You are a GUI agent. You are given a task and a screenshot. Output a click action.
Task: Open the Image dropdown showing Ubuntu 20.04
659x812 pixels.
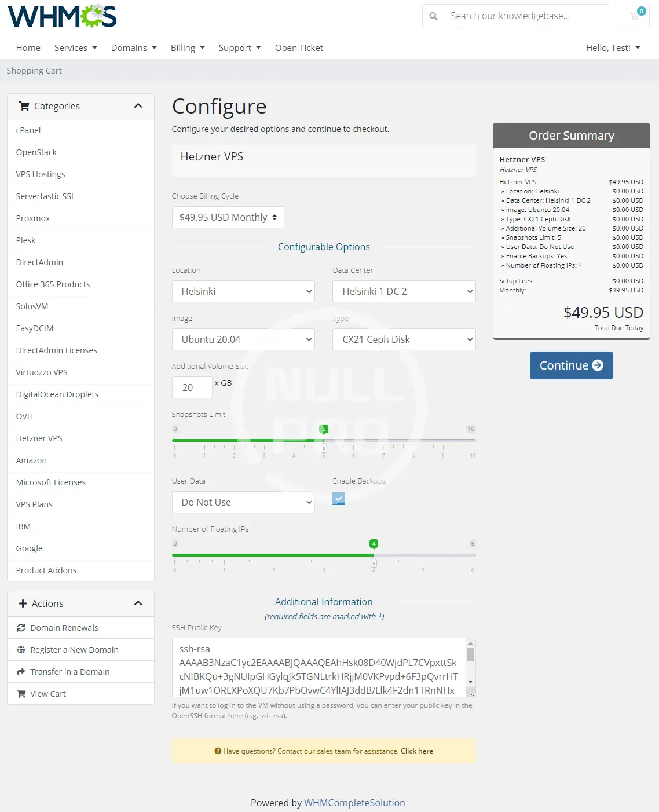[243, 339]
